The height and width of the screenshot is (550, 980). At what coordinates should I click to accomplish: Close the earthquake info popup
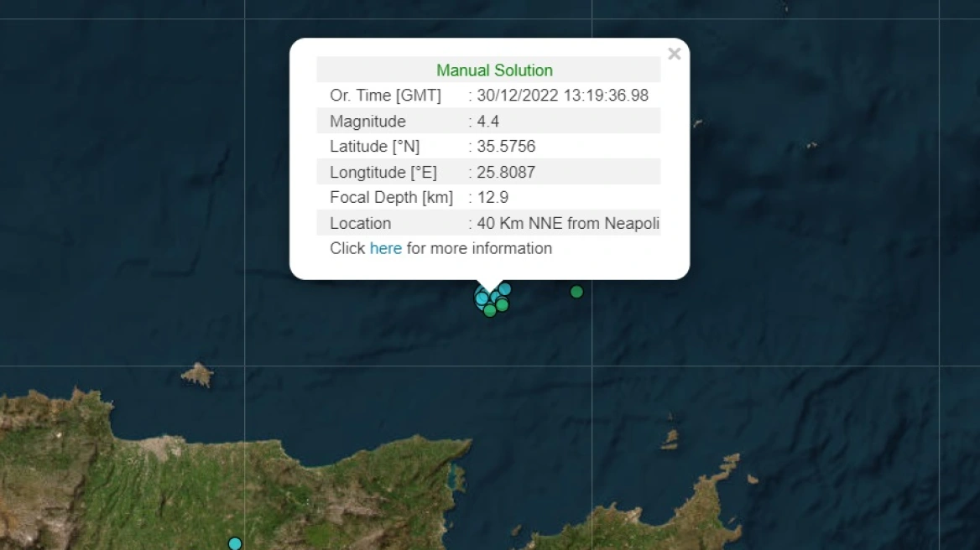(674, 54)
